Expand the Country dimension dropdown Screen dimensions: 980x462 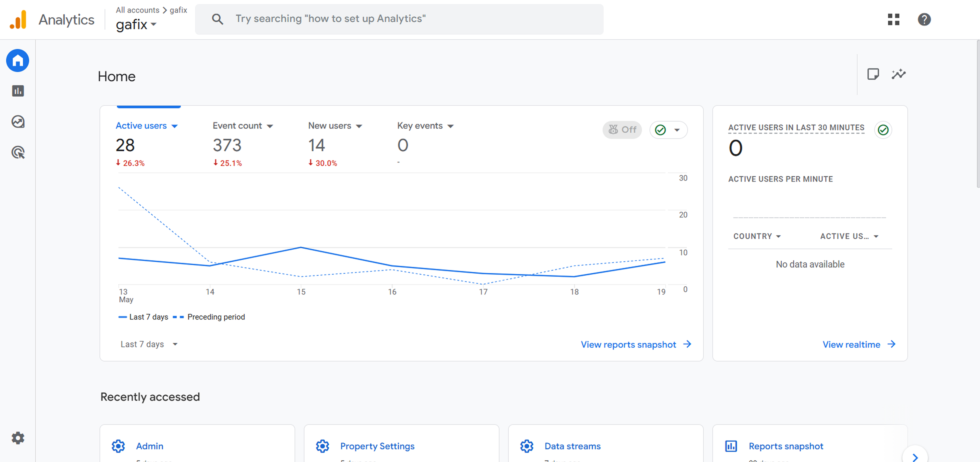757,236
